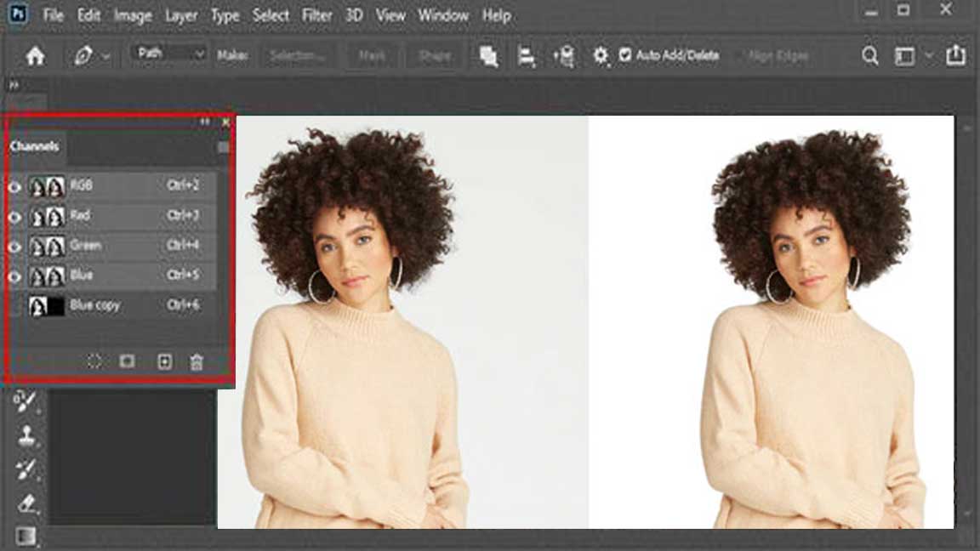Click the Selection button in options bar

pyautogui.click(x=296, y=55)
